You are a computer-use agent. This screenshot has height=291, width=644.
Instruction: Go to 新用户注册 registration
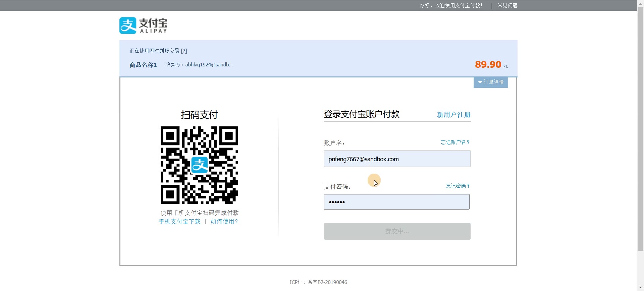click(x=453, y=115)
